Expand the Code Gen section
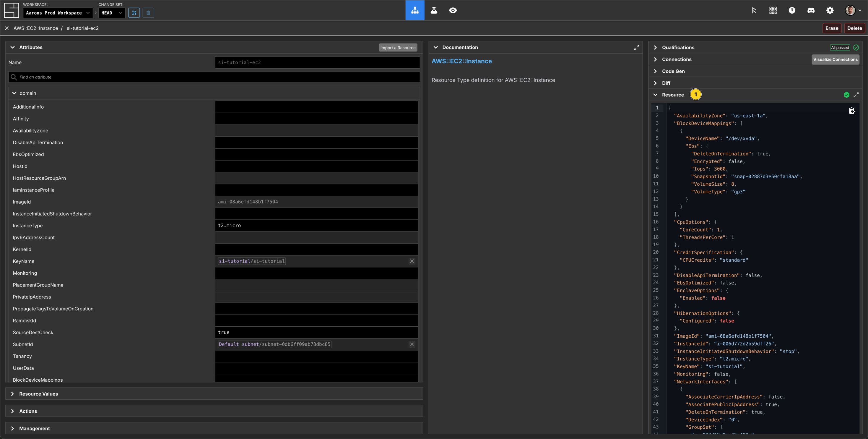 (x=655, y=71)
